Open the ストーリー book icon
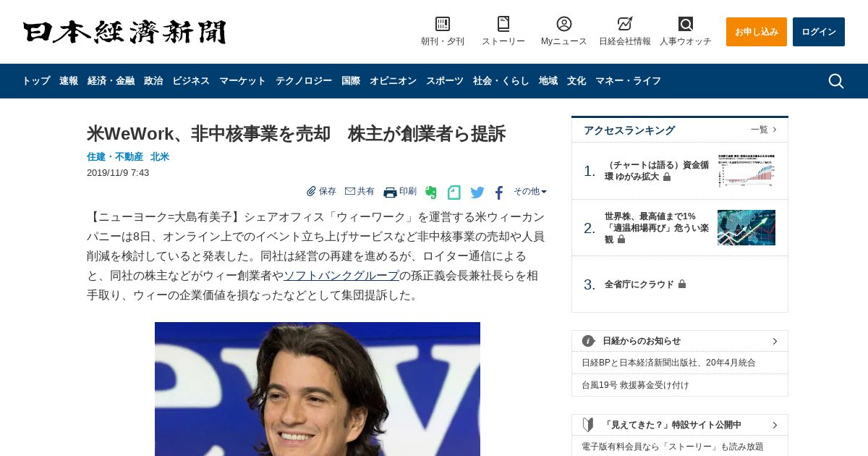This screenshot has width=868, height=456. pos(503,24)
